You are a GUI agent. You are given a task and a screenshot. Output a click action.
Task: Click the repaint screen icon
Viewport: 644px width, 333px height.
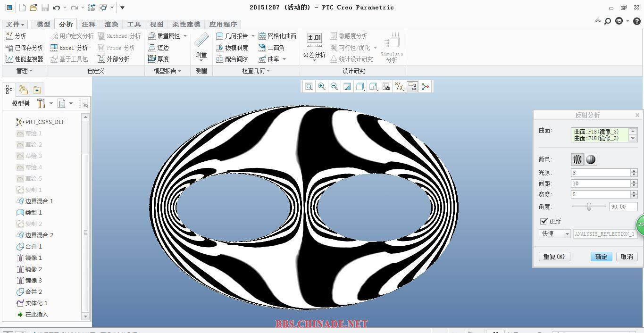[347, 86]
